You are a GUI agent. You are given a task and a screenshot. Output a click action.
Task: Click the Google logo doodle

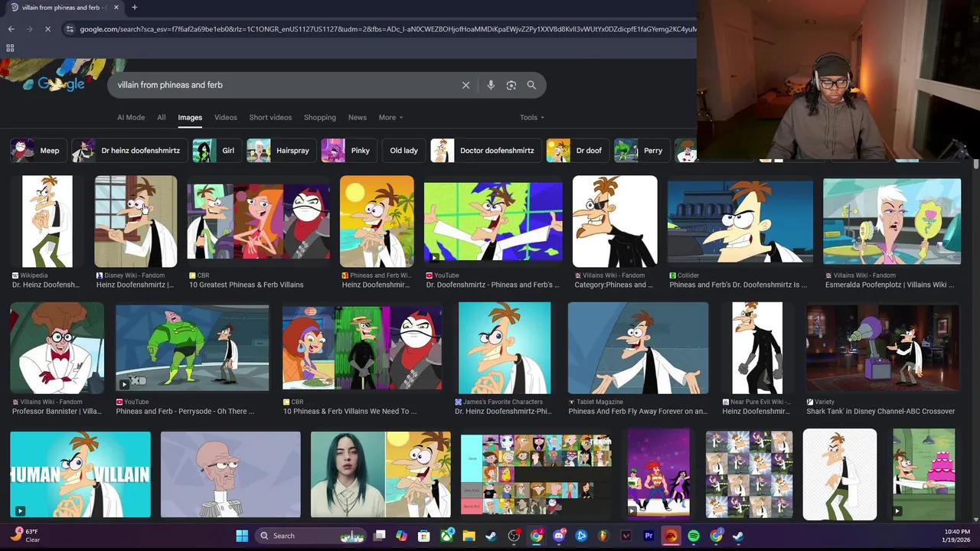click(x=61, y=84)
